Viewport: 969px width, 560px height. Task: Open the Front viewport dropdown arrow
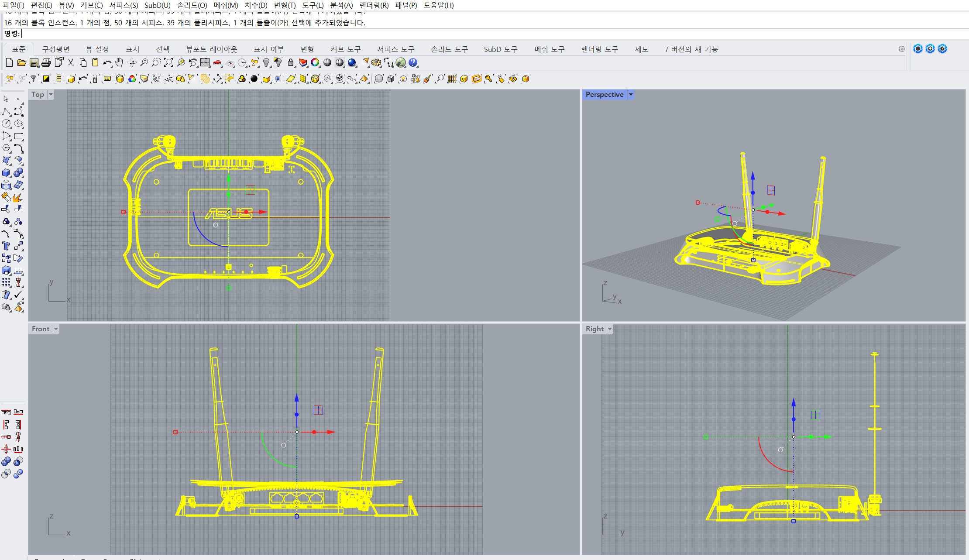[x=56, y=329]
